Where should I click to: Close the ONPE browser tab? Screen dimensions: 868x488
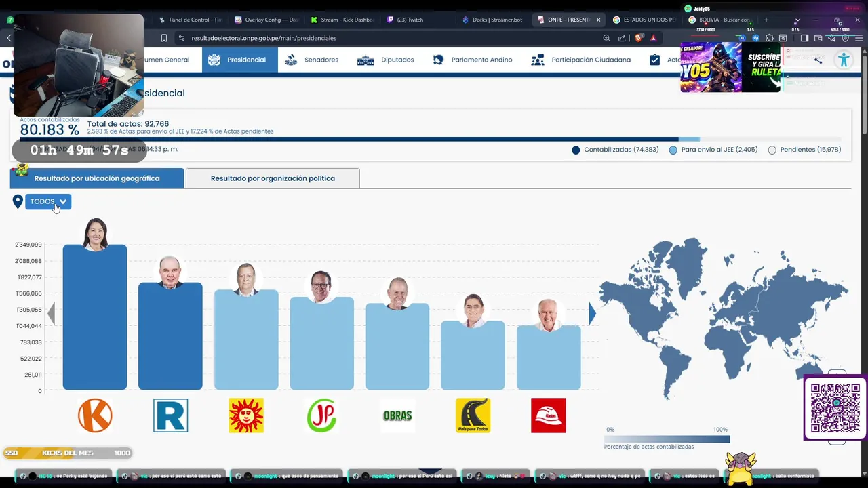[x=598, y=20]
